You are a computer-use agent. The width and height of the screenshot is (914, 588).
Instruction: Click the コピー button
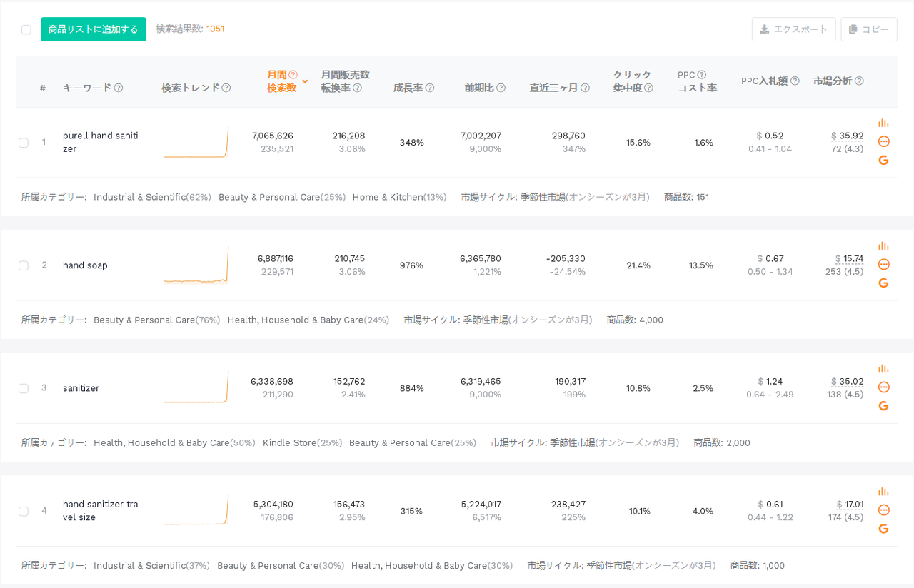coord(869,29)
